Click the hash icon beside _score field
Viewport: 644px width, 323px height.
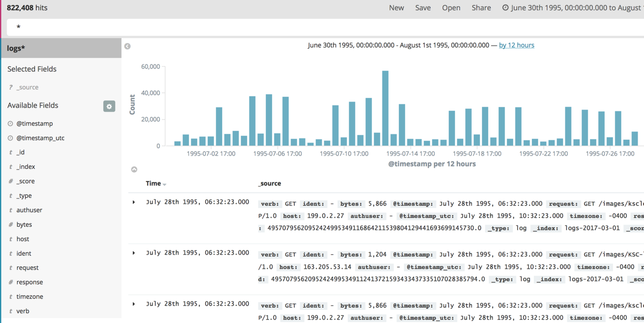click(11, 182)
